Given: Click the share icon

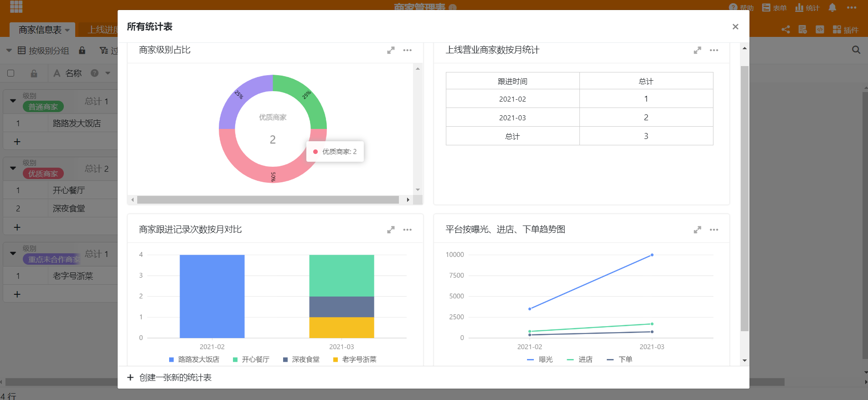Looking at the screenshot, I should 785,30.
